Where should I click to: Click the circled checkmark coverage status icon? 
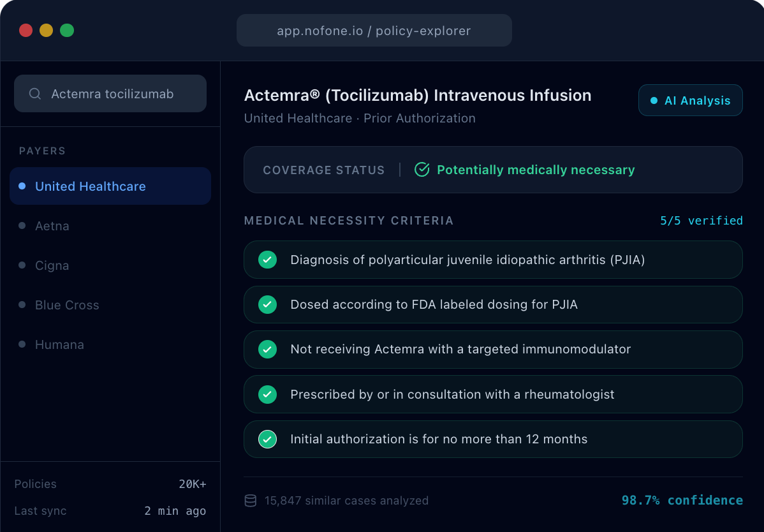tap(422, 170)
